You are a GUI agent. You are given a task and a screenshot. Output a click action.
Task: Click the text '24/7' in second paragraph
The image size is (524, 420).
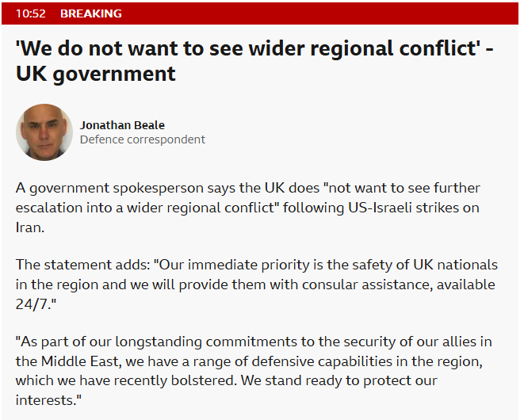click(34, 303)
